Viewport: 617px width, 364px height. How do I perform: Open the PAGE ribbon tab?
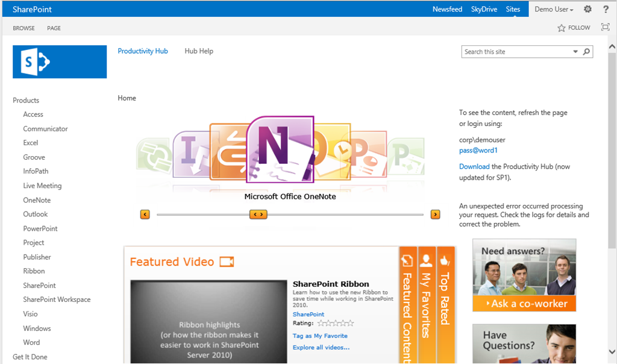tap(54, 28)
